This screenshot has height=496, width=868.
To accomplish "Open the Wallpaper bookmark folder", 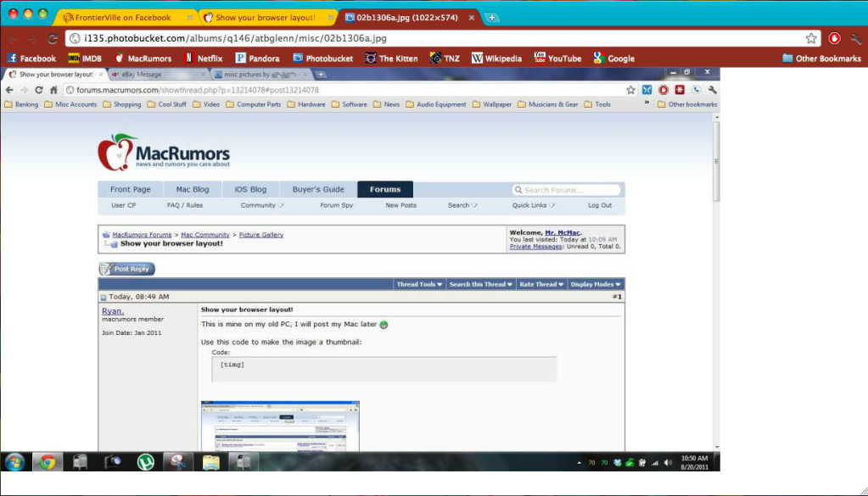I will pyautogui.click(x=492, y=104).
